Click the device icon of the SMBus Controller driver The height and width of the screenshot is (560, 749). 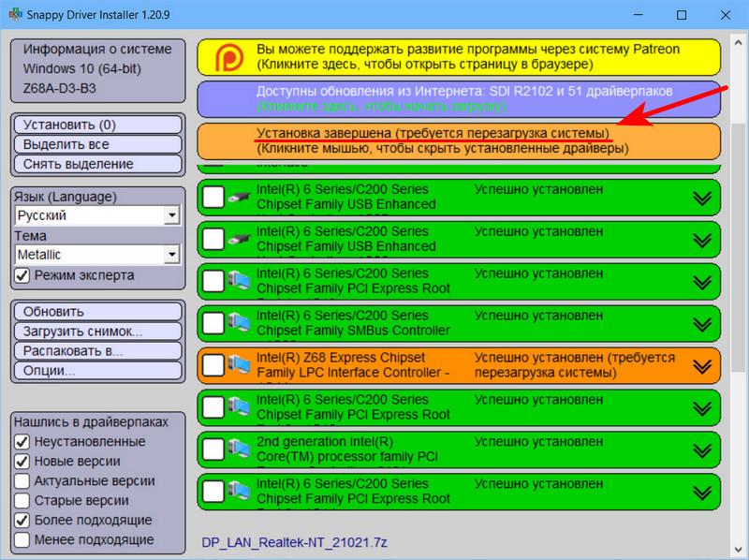coord(239,323)
